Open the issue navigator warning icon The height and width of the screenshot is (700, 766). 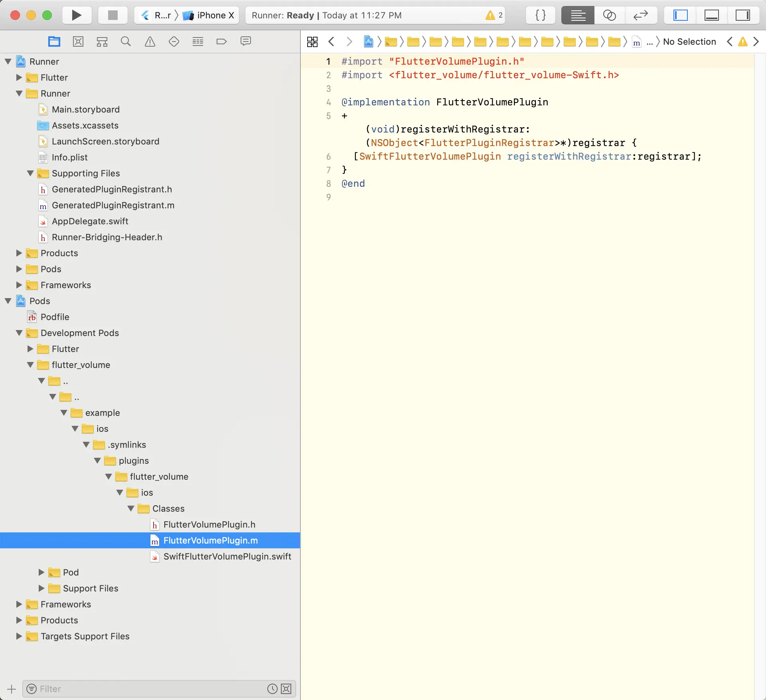pos(150,42)
